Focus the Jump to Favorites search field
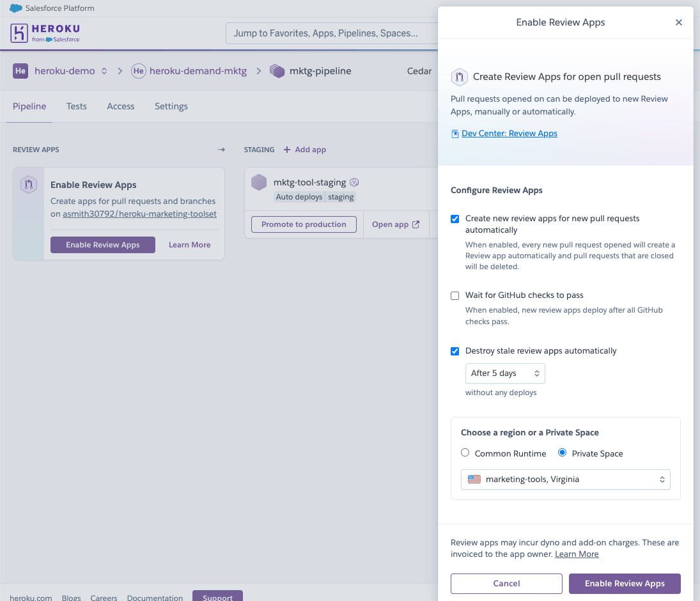Viewport: 700px width, 601px height. coord(331,33)
